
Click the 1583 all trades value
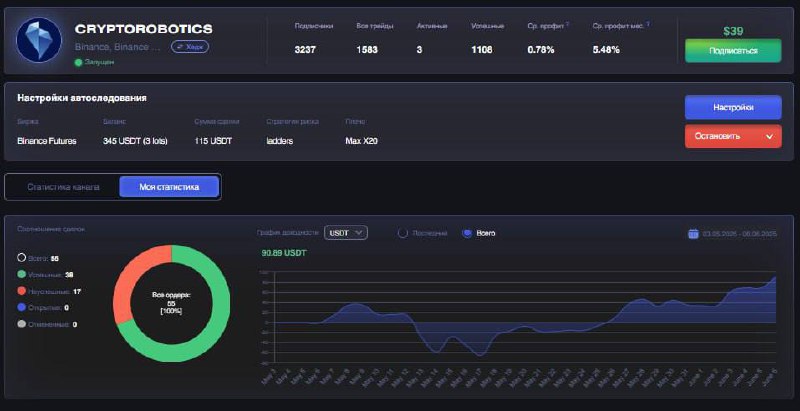pyautogui.click(x=367, y=50)
